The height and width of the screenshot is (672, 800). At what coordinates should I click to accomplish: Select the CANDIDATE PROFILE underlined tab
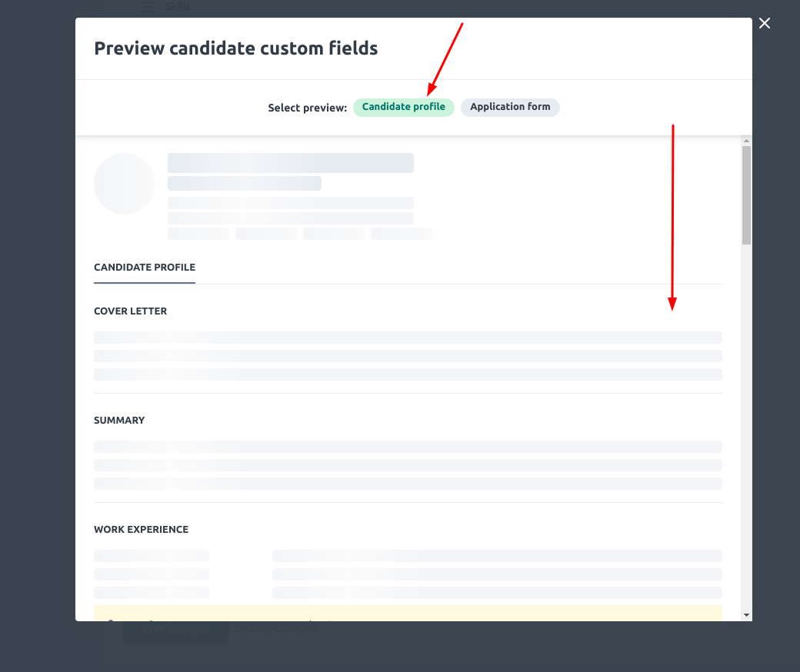click(144, 267)
